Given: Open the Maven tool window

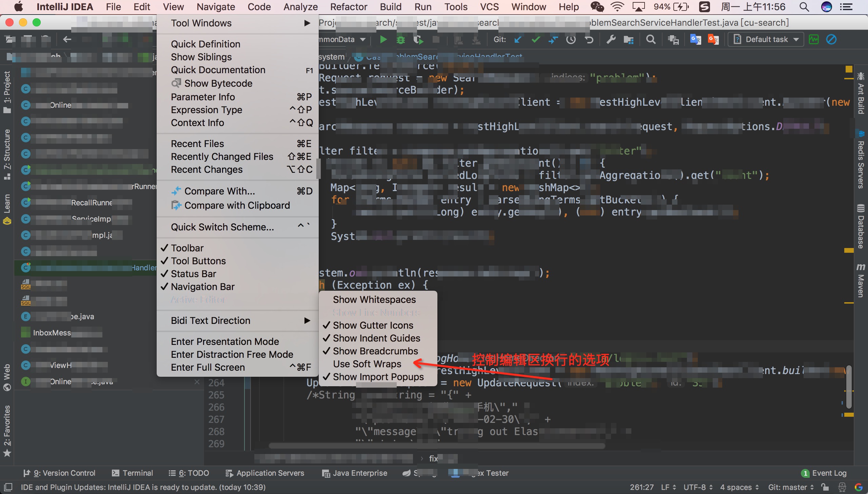Looking at the screenshot, I should [x=861, y=280].
